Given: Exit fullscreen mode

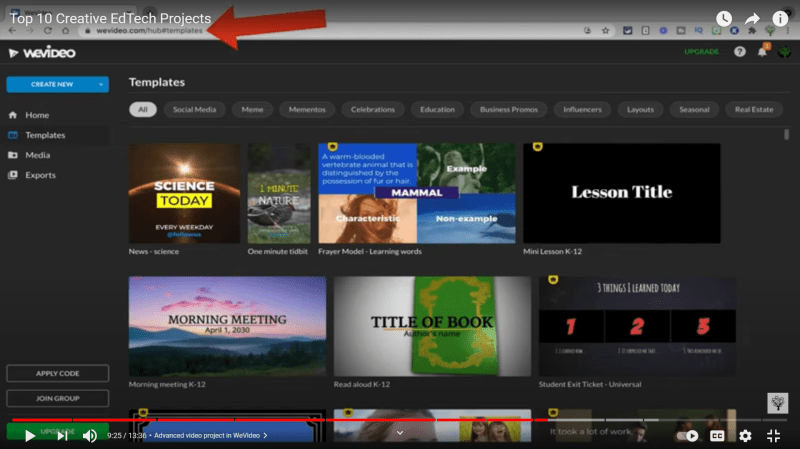Looking at the screenshot, I should click(x=773, y=435).
